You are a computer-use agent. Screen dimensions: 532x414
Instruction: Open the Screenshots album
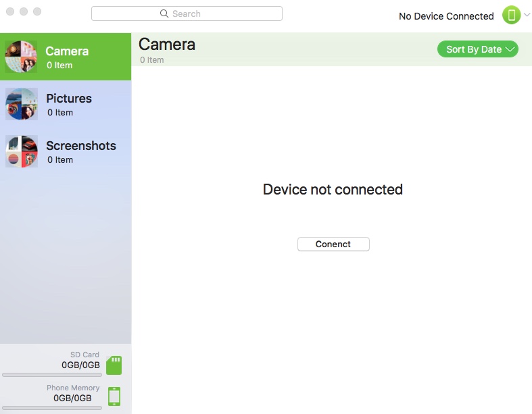[66, 151]
